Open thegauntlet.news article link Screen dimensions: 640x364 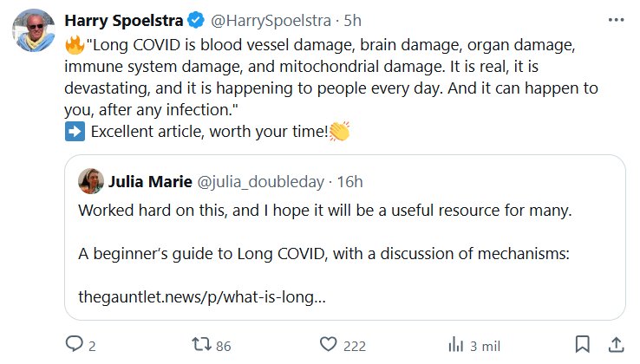(x=202, y=297)
